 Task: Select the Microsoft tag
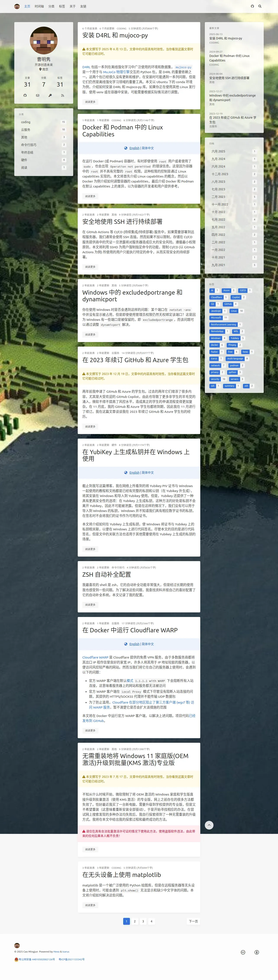(219, 318)
